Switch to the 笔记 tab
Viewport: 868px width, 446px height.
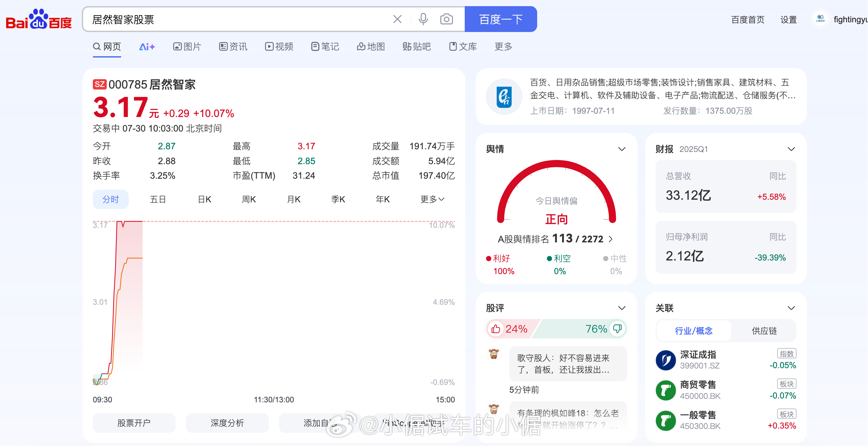pyautogui.click(x=325, y=47)
